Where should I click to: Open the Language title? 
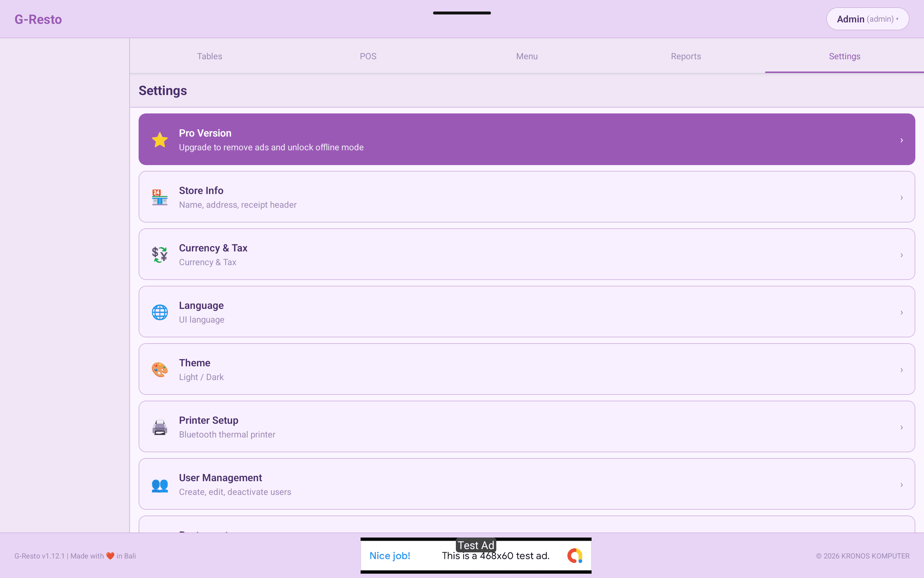[x=201, y=306]
